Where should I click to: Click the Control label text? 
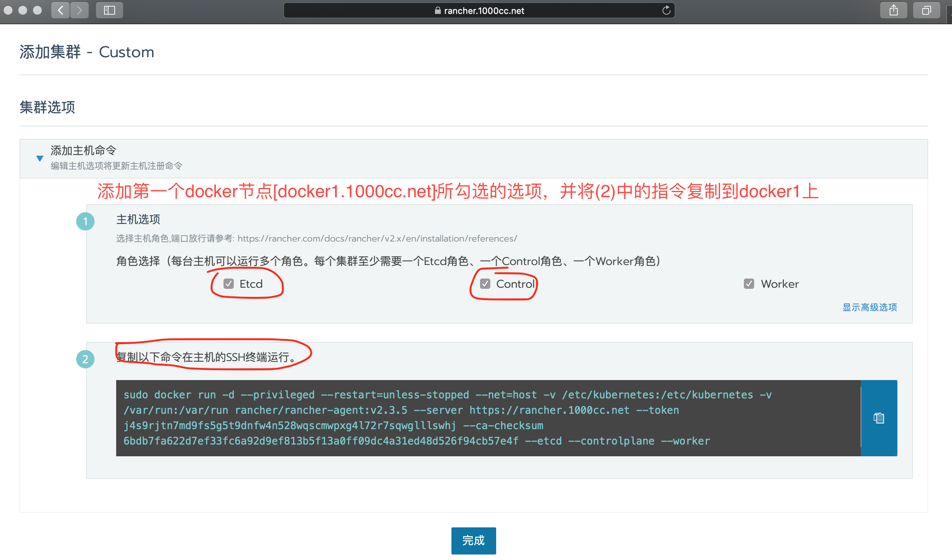[515, 284]
